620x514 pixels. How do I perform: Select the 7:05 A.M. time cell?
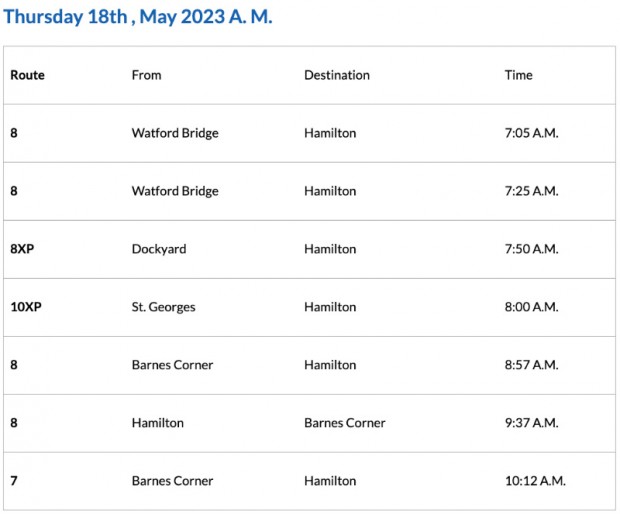pyautogui.click(x=531, y=133)
